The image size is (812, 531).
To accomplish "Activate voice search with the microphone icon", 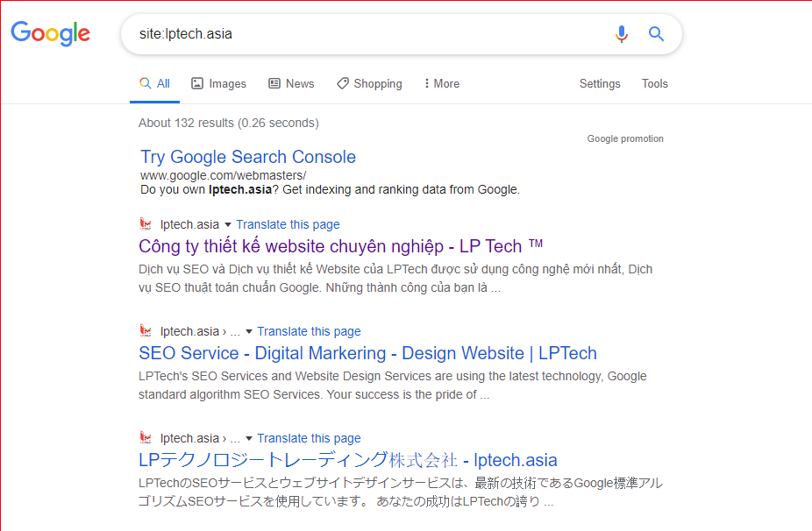I will pos(622,33).
